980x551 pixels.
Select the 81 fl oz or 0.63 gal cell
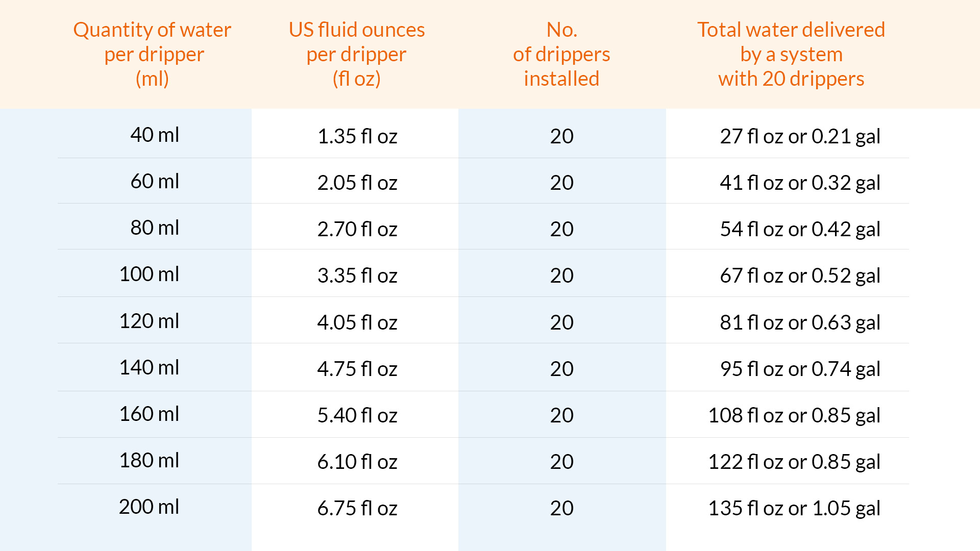pyautogui.click(x=800, y=322)
